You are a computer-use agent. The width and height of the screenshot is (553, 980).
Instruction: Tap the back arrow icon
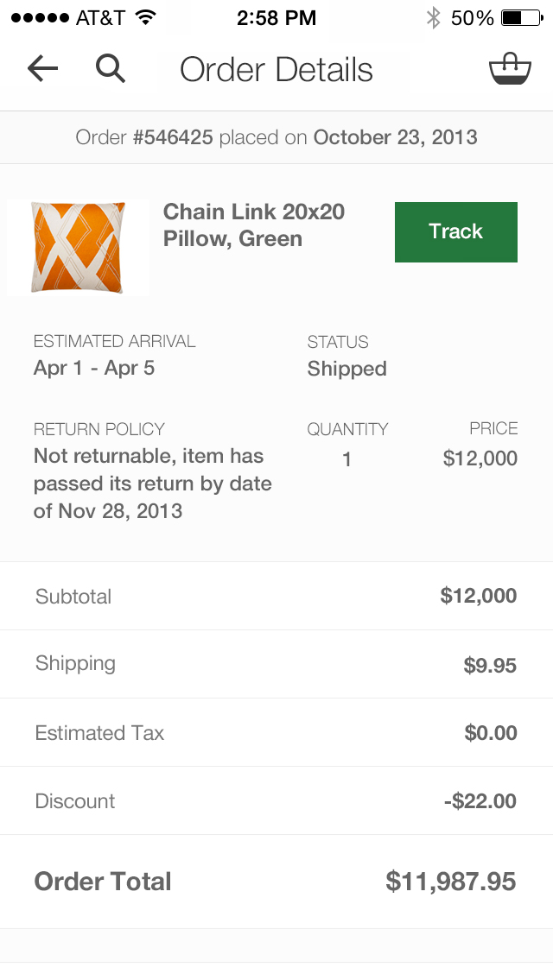[x=42, y=69]
